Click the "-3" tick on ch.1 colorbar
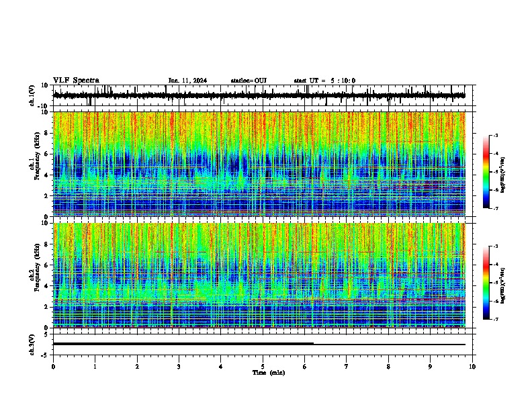 tap(495, 135)
